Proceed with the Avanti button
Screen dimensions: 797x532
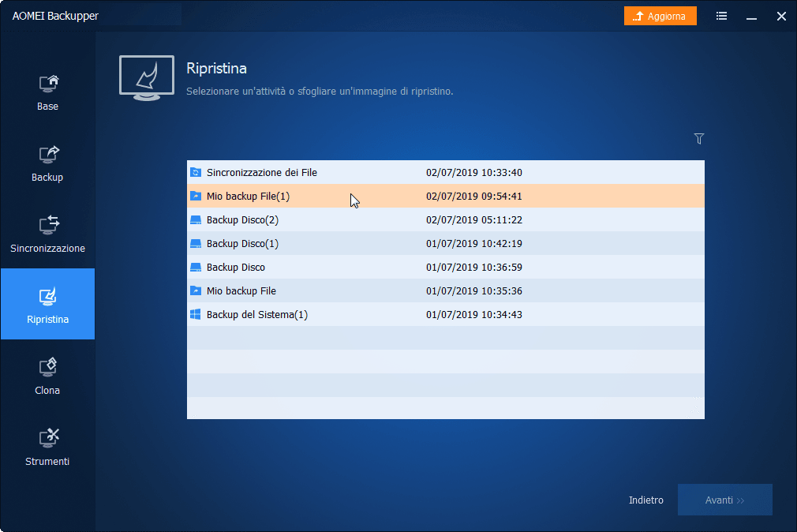[725, 500]
